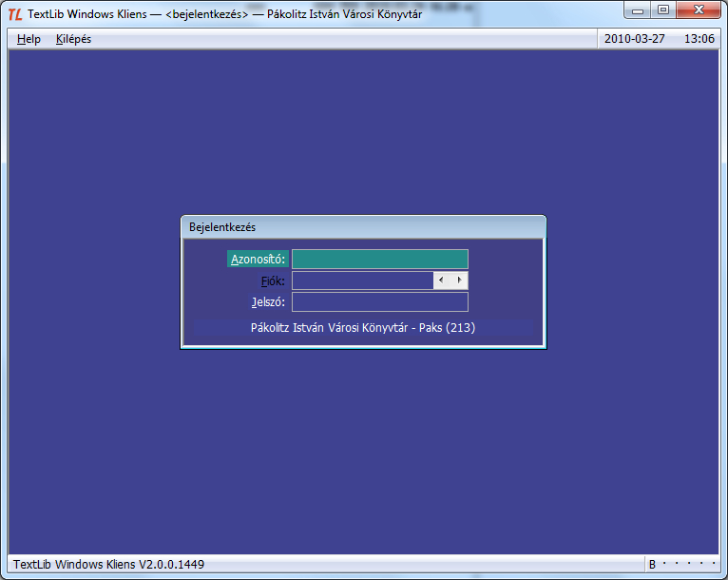728x580 pixels.
Task: Click the TextLib version text in the status bar
Action: (x=108, y=565)
